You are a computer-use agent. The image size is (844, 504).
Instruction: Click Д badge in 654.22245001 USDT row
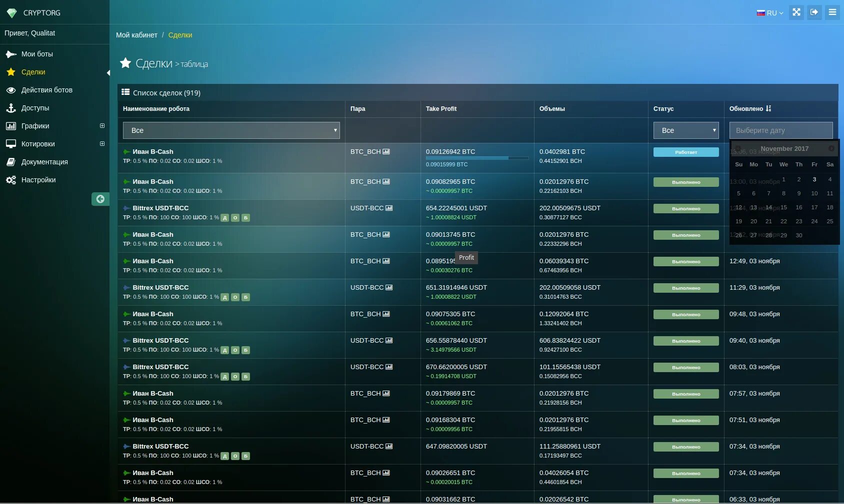pos(225,218)
